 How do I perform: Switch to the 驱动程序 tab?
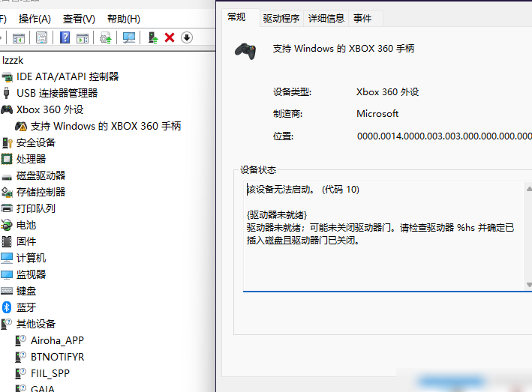(x=281, y=18)
